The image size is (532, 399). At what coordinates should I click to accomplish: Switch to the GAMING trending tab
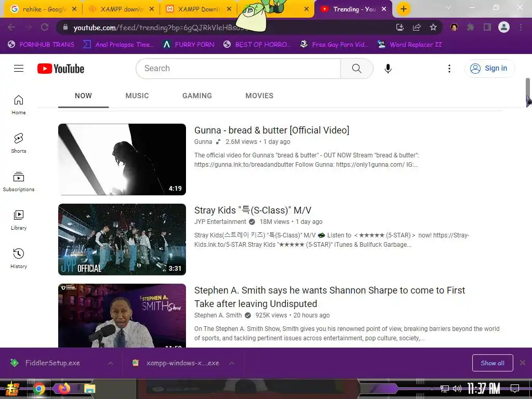tap(197, 96)
